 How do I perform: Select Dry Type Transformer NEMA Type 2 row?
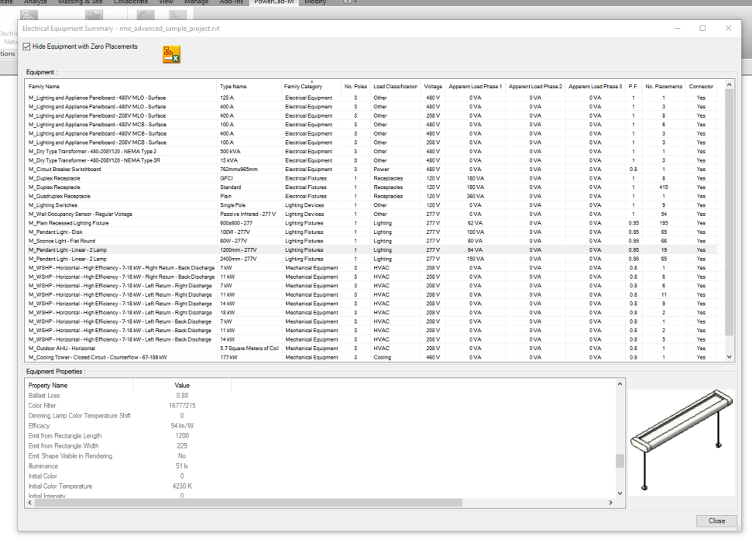pos(373,152)
